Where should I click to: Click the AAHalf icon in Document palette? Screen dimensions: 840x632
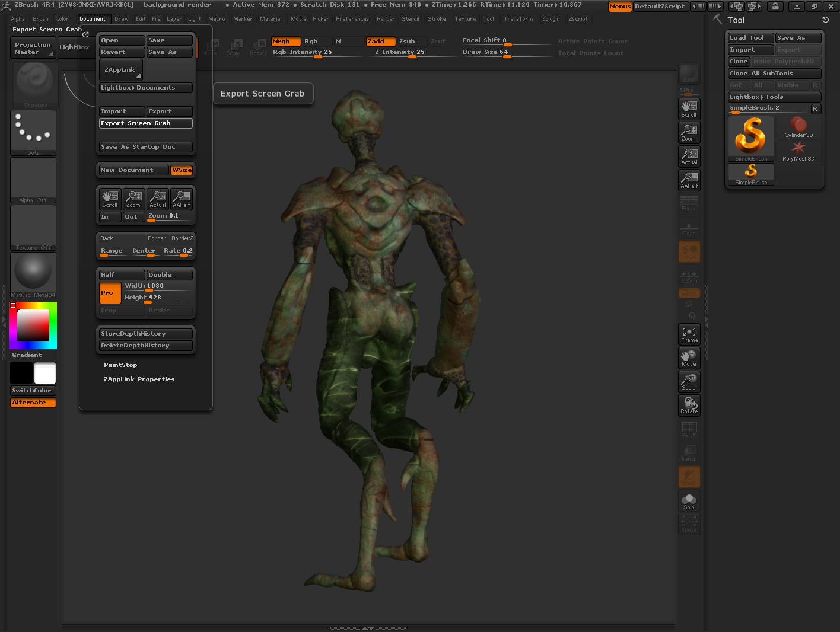[182, 199]
